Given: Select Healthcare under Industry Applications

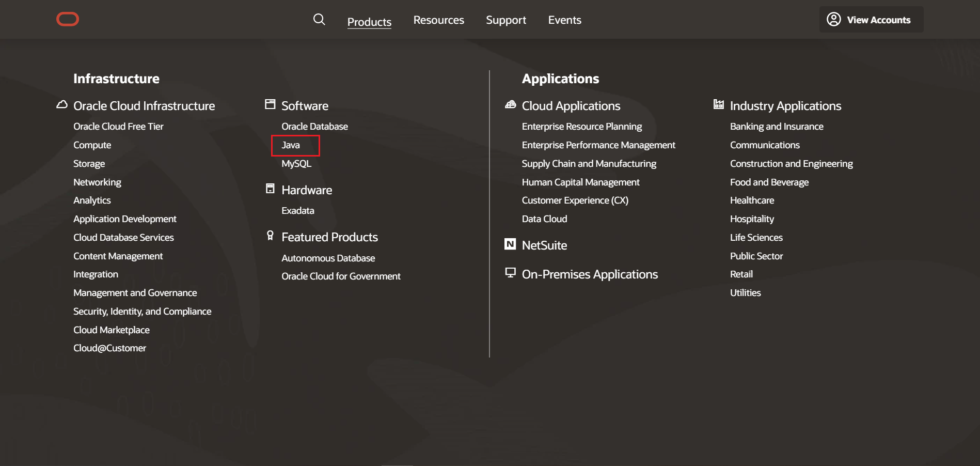Looking at the screenshot, I should tap(752, 200).
